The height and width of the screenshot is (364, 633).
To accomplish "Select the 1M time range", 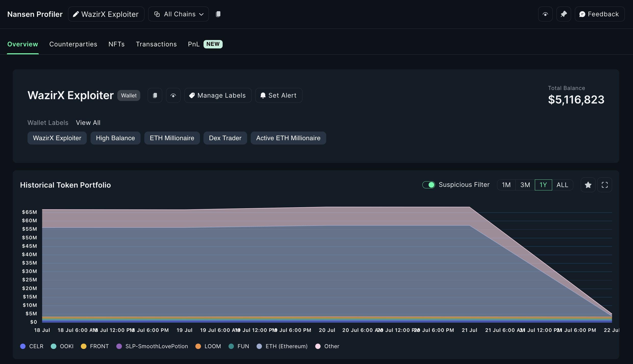I will (506, 185).
